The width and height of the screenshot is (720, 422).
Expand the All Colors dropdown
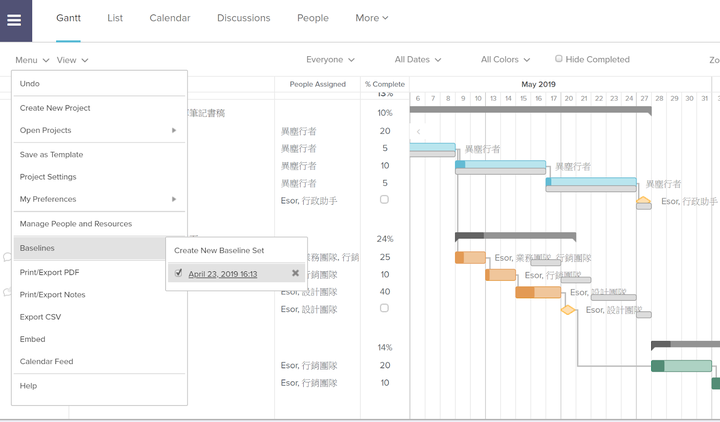coord(505,60)
